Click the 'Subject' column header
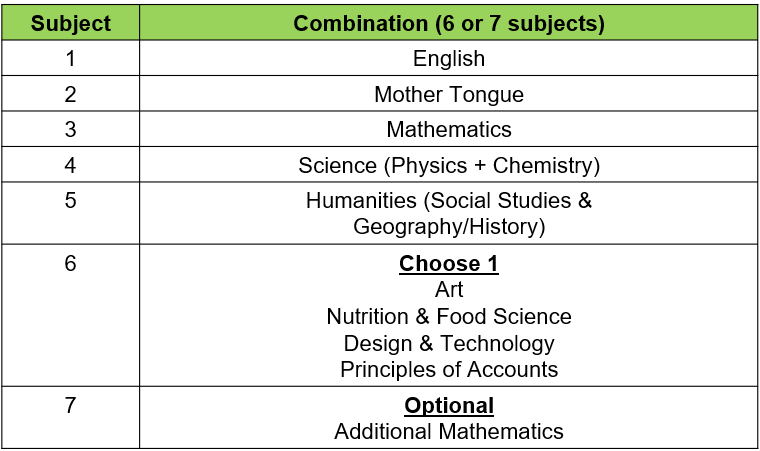Screen dimensions: 760x451 (71, 23)
